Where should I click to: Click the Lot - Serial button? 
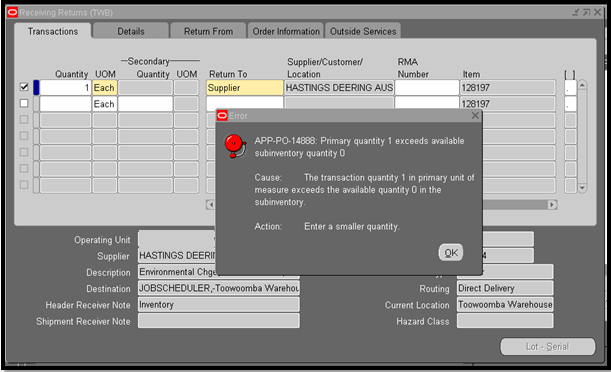click(x=547, y=346)
